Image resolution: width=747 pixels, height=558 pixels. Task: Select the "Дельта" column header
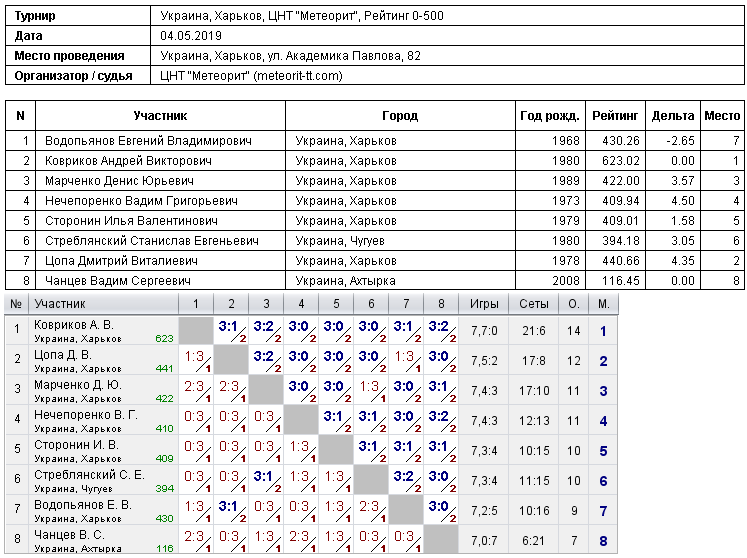pyautogui.click(x=672, y=116)
